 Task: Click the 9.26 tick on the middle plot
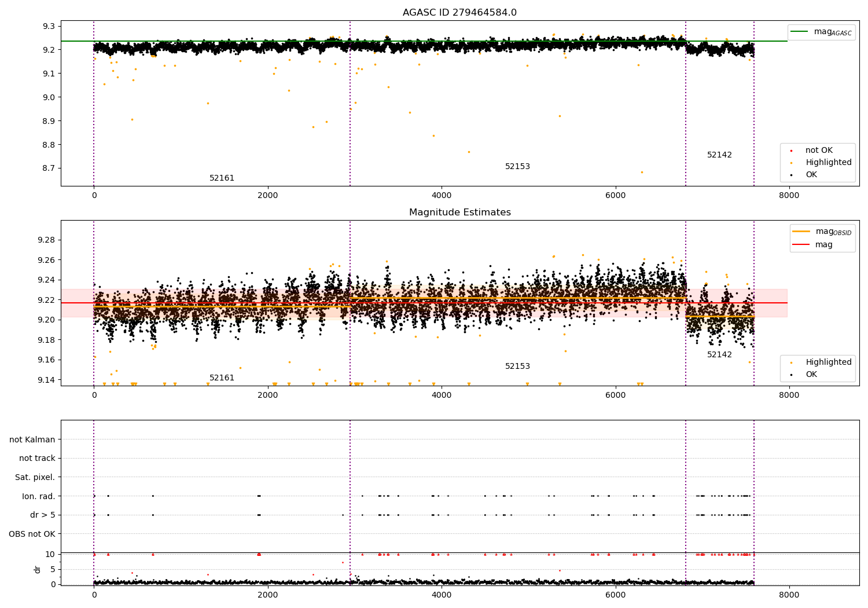[x=46, y=260]
